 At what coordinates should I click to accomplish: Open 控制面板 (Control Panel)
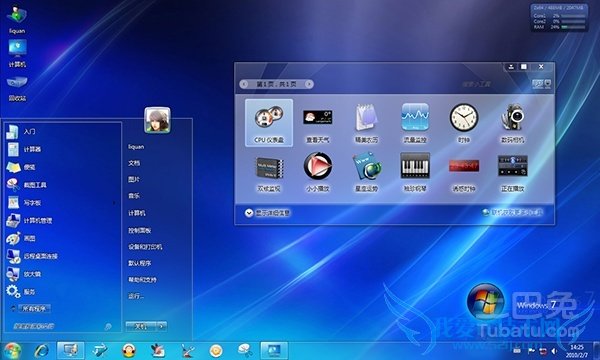click(140, 230)
